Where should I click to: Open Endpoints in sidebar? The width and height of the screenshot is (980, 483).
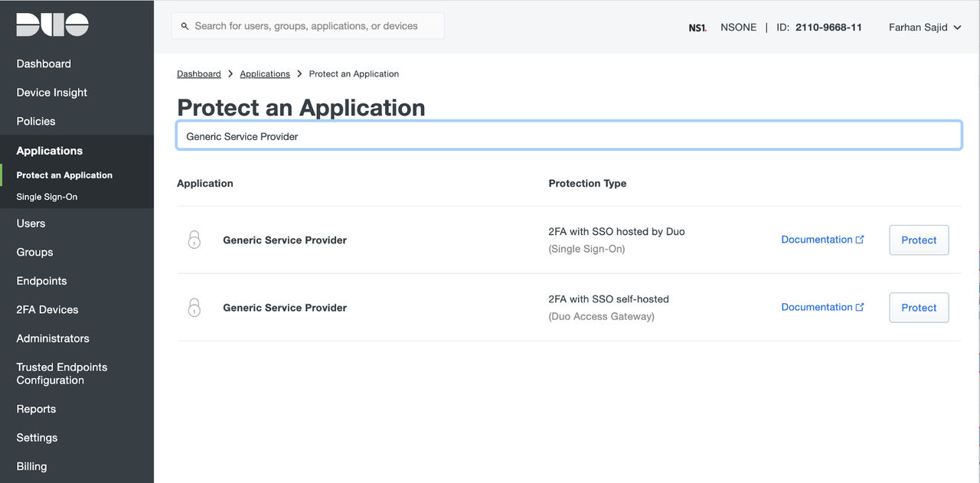click(41, 281)
